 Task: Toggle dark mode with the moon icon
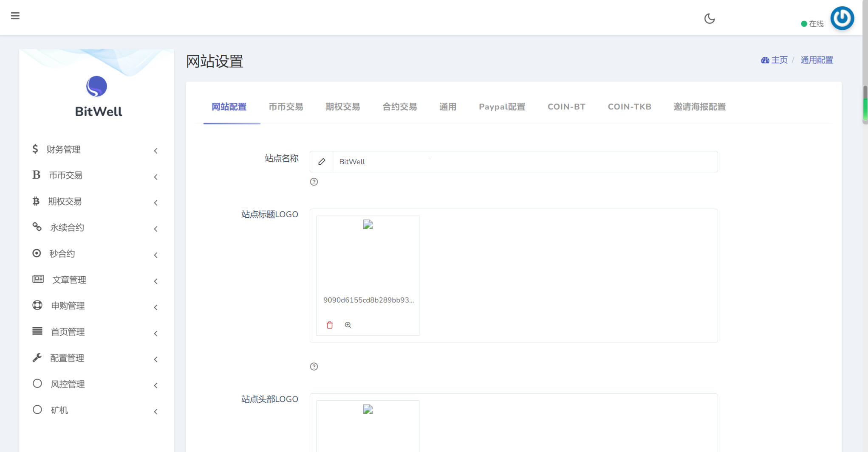(709, 19)
